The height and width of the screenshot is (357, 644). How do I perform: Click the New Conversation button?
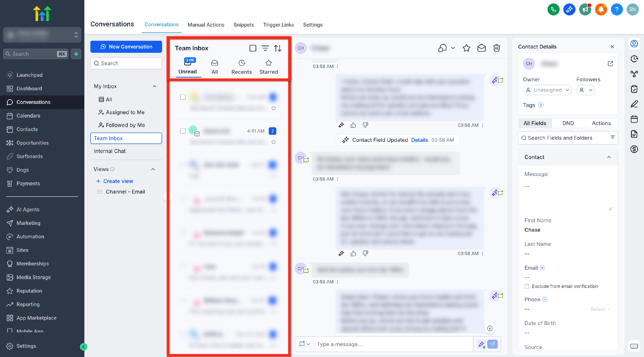click(x=126, y=47)
